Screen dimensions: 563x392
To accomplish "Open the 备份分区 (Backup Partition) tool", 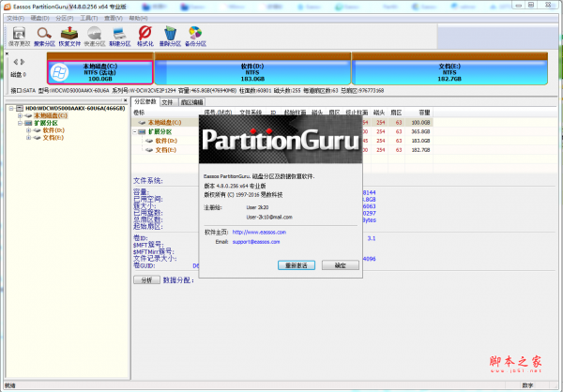I will tap(196, 37).
